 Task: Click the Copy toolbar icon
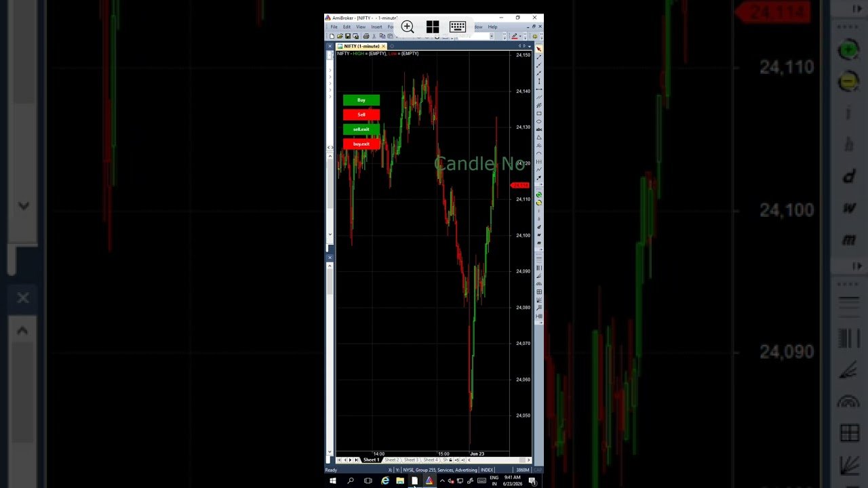(382, 36)
